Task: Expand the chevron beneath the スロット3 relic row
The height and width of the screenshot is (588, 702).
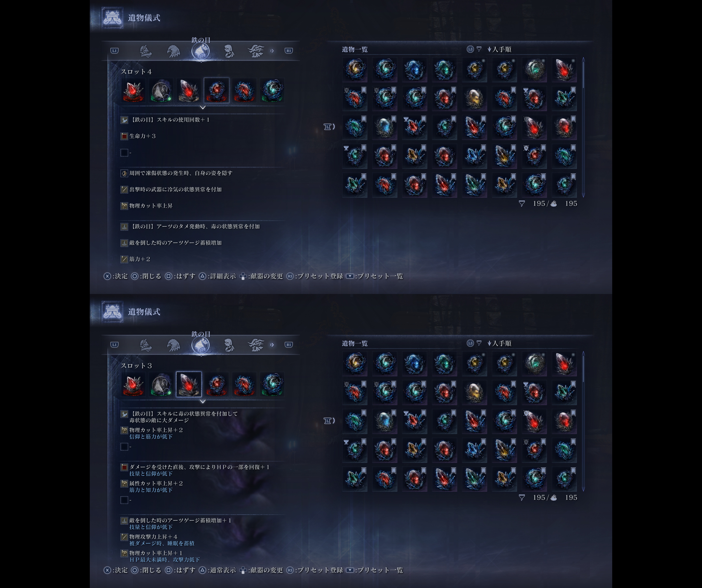Action: point(203,401)
